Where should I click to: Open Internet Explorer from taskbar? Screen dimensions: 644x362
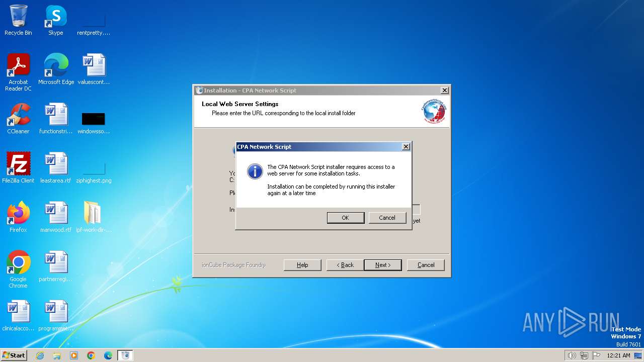[40, 355]
